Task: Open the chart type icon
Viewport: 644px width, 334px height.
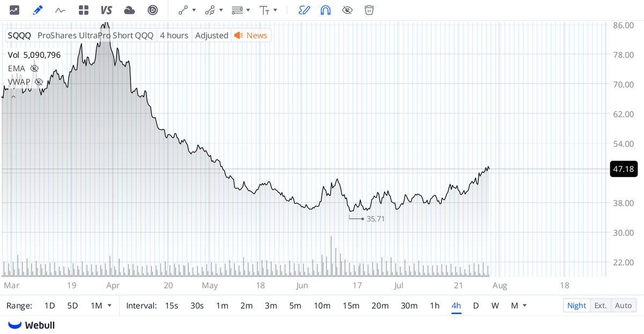Action: [14, 10]
